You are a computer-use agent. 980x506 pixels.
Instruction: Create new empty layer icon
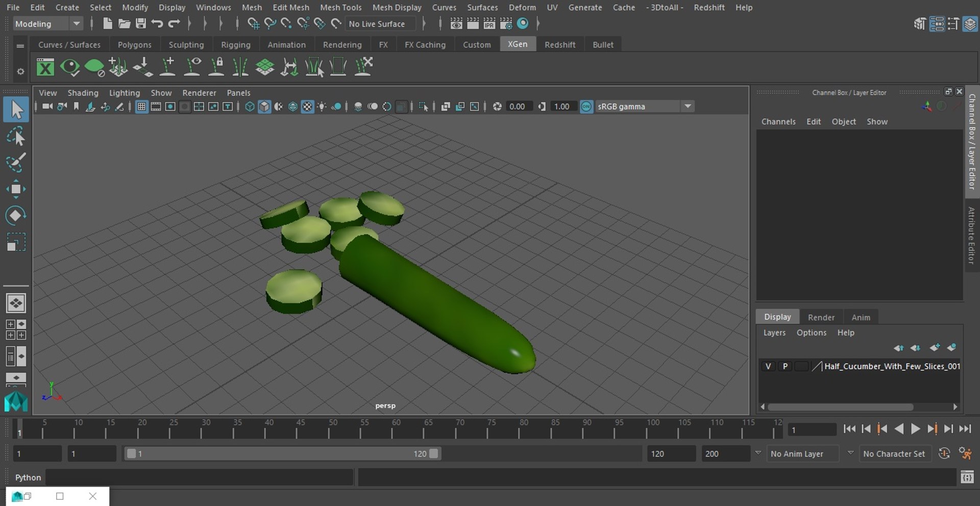click(x=935, y=348)
